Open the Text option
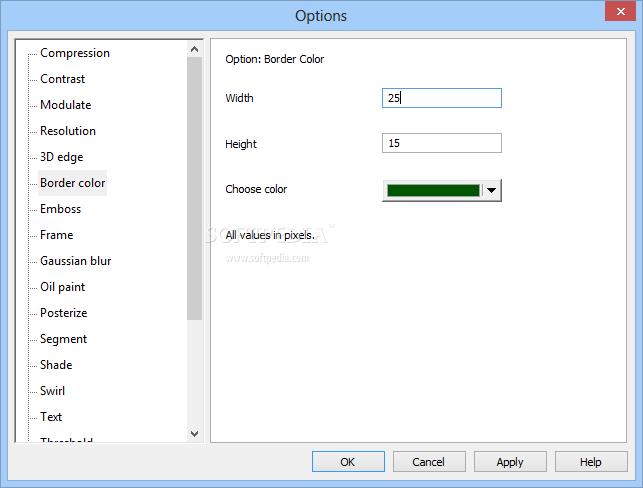Viewport: 643px width, 488px height. (x=51, y=417)
